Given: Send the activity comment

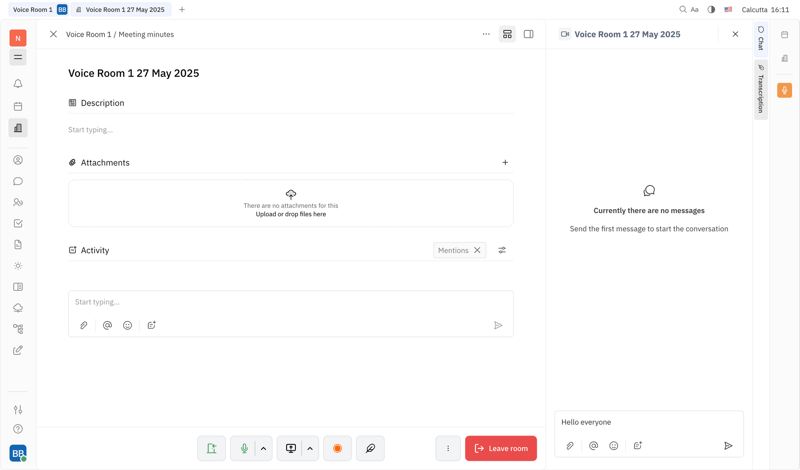Looking at the screenshot, I should [x=498, y=325].
